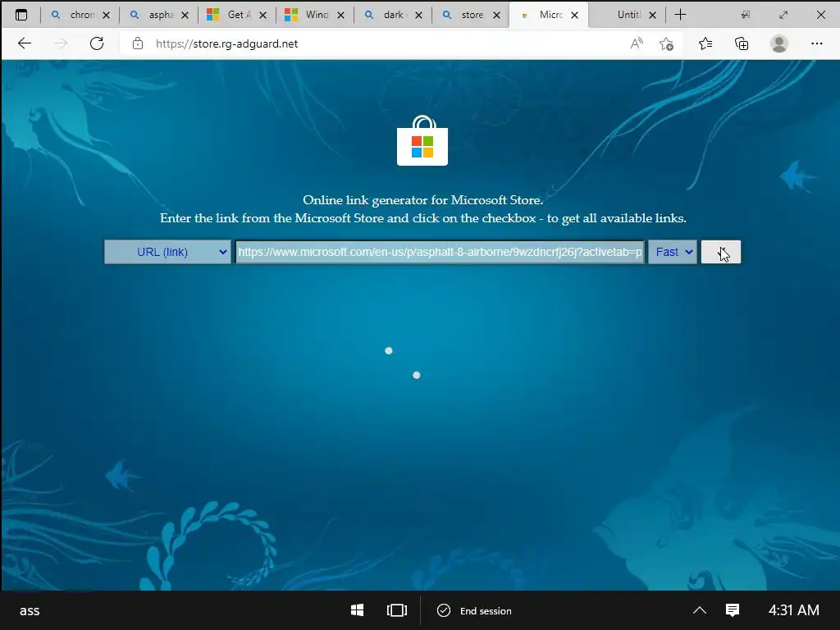840x630 pixels.
Task: Open the 'Fast' ring dropdown
Action: click(x=673, y=252)
